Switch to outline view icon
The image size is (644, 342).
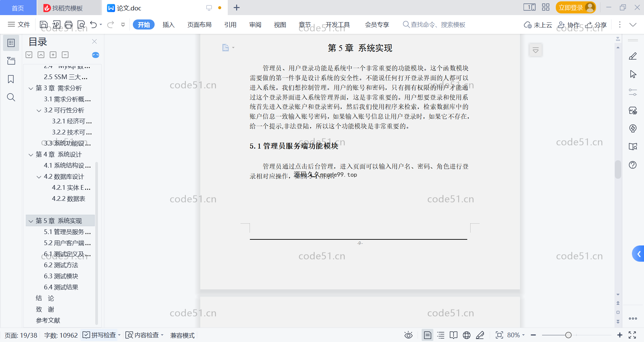pyautogui.click(x=441, y=335)
